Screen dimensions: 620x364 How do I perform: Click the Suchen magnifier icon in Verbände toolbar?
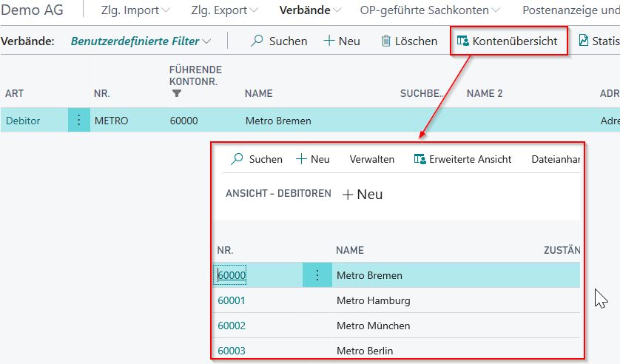pyautogui.click(x=257, y=40)
